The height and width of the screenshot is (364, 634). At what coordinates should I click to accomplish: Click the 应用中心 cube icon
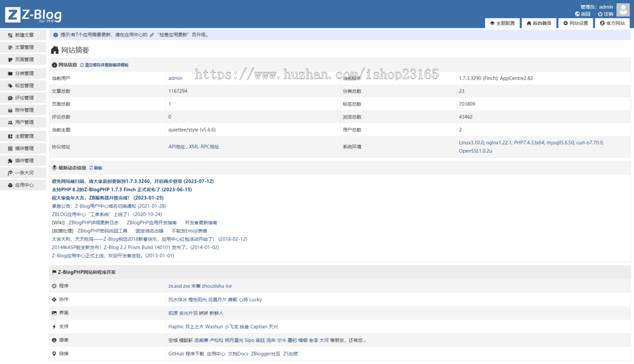point(10,185)
